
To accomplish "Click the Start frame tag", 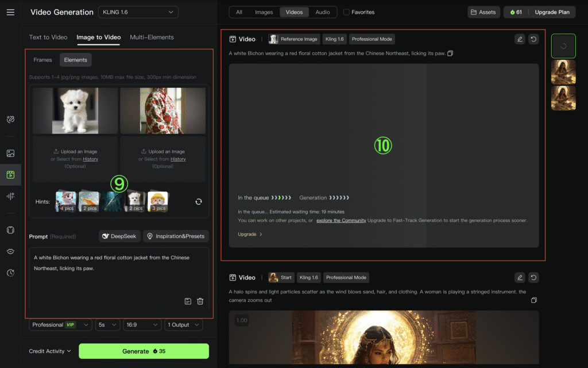I will pos(281,278).
